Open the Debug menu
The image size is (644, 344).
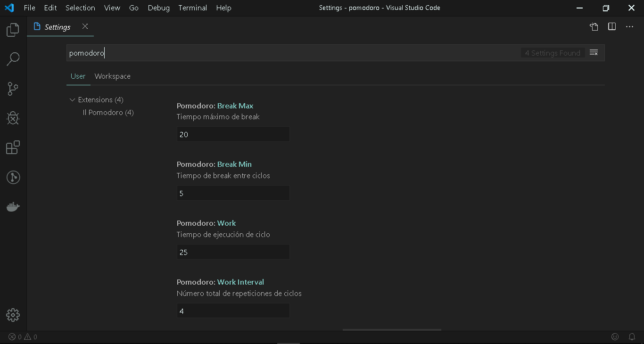coord(158,8)
